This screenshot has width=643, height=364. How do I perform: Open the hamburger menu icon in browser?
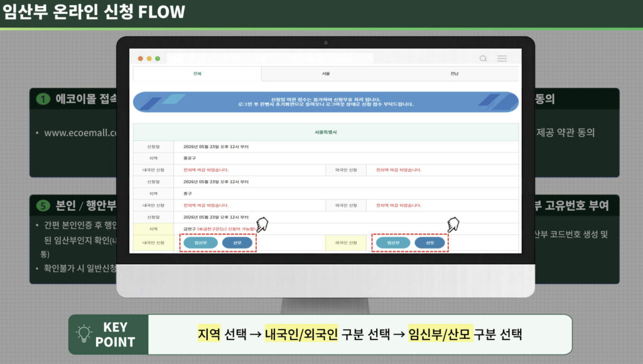tap(502, 58)
